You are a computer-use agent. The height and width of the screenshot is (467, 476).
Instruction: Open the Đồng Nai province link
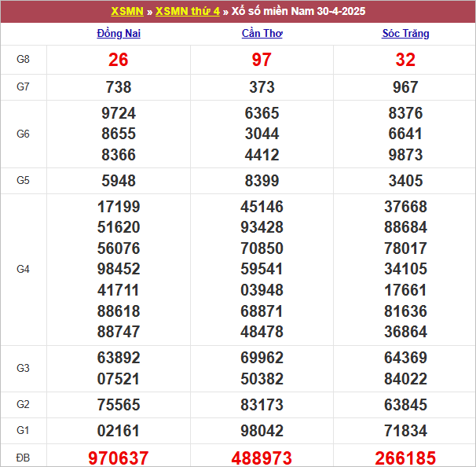(119, 34)
